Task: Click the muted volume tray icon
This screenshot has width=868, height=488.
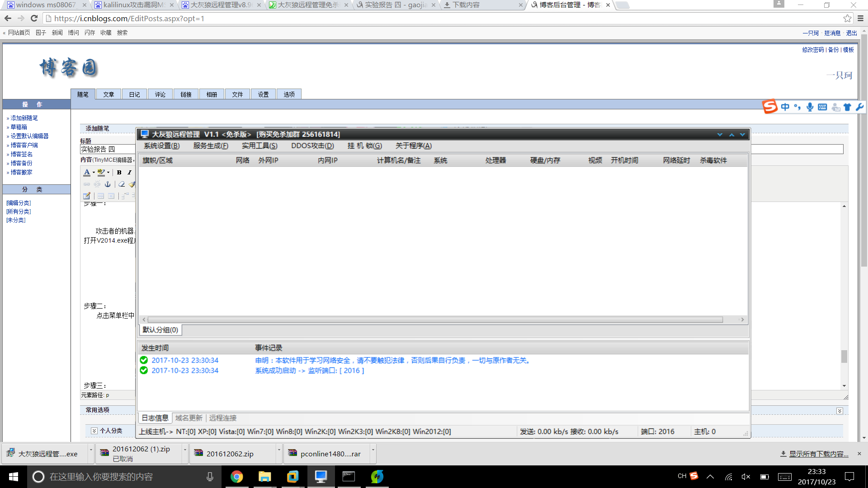Action: coord(746,477)
